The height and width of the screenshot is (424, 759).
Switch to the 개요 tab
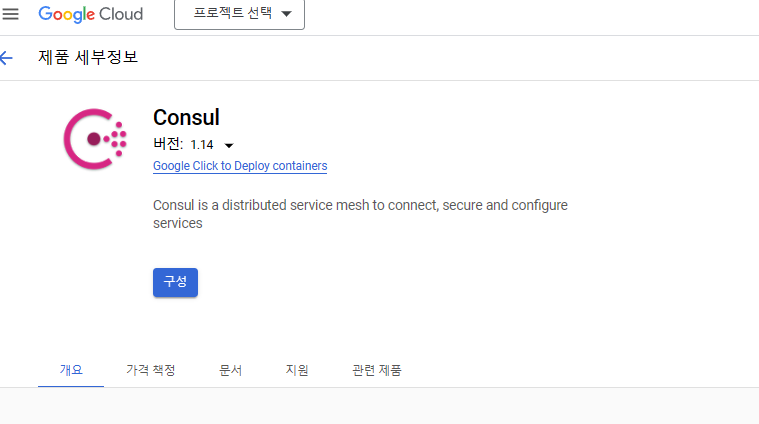pos(71,370)
